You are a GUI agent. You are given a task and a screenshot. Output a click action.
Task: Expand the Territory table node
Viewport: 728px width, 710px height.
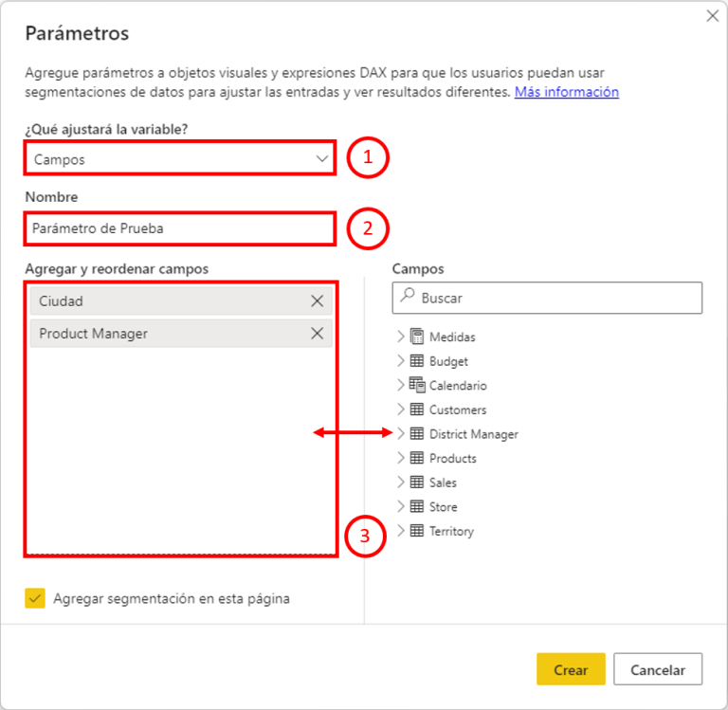[401, 530]
